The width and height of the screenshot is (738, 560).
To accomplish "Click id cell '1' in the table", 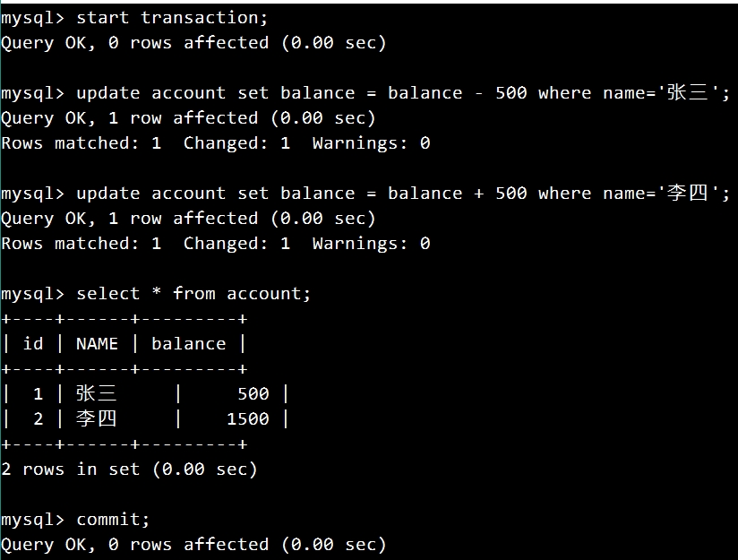I will click(x=39, y=393).
